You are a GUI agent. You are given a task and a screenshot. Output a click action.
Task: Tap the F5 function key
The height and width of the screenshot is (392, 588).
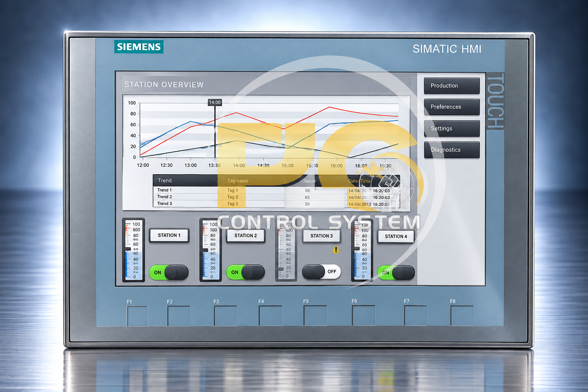point(315,315)
